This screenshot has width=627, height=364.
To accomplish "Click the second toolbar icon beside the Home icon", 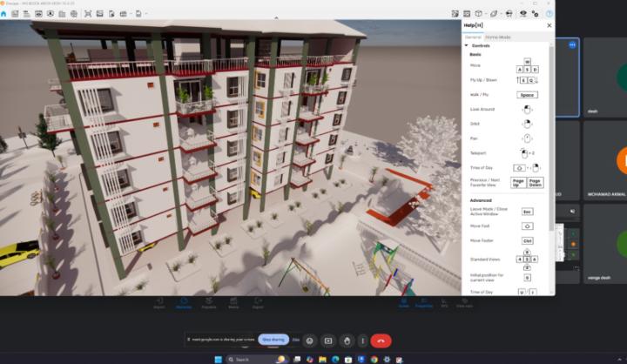I will (15, 14).
